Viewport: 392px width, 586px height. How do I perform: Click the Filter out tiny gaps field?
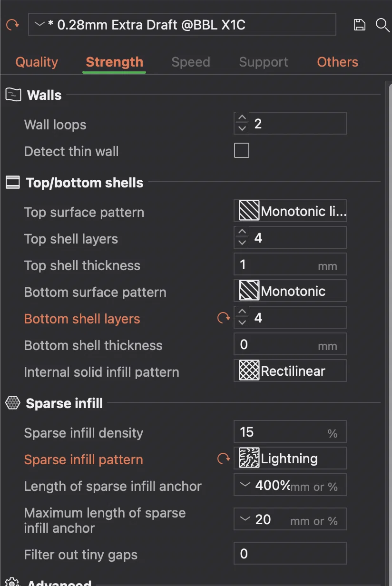point(290,554)
